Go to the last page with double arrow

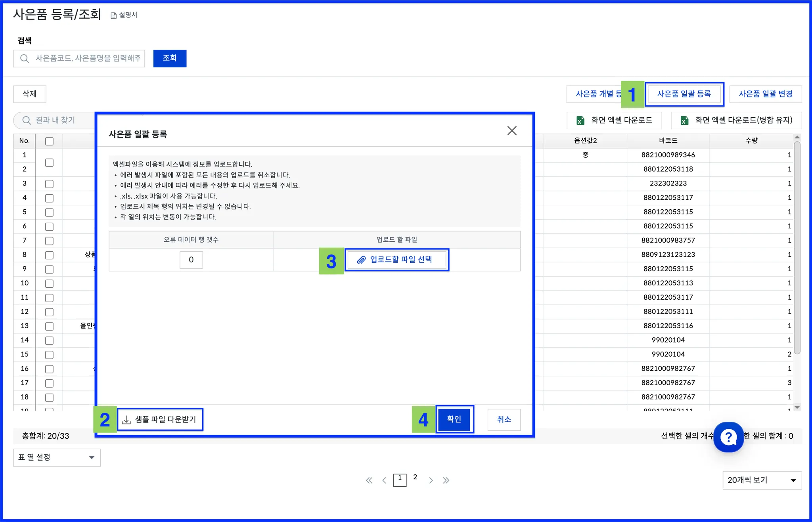pyautogui.click(x=446, y=480)
